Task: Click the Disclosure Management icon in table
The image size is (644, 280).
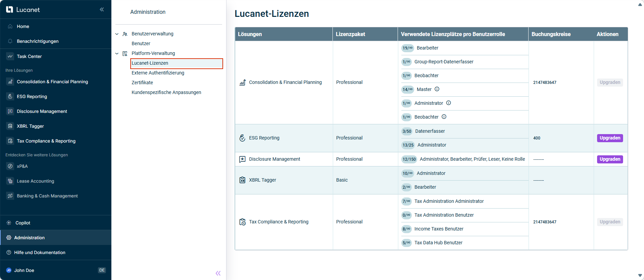Action: coord(242,159)
